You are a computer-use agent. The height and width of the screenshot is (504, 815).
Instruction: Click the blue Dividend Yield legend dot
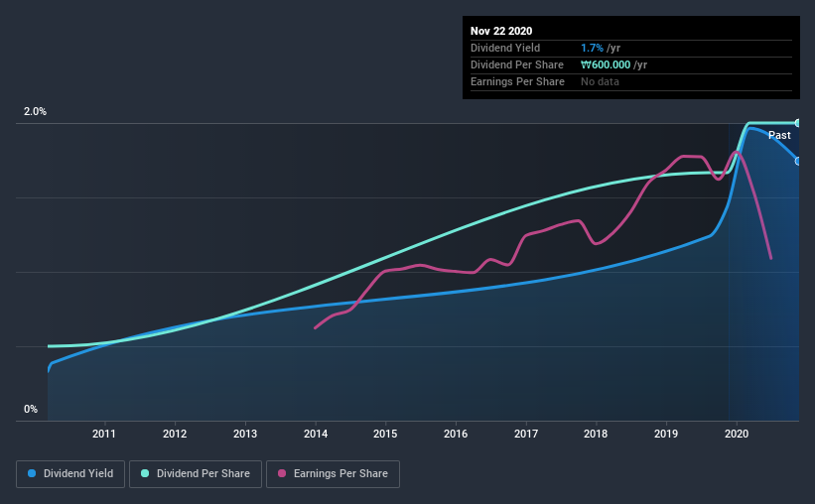pos(32,473)
